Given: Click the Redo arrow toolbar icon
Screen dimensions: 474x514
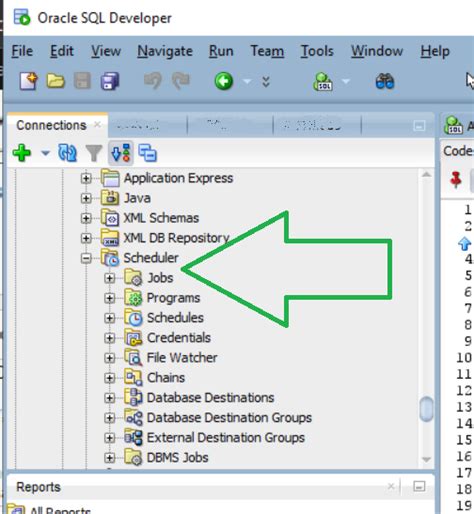Looking at the screenshot, I should coord(180,81).
